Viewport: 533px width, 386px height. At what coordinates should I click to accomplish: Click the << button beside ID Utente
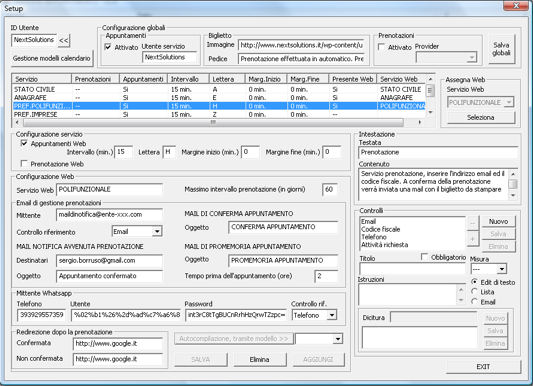coord(64,40)
